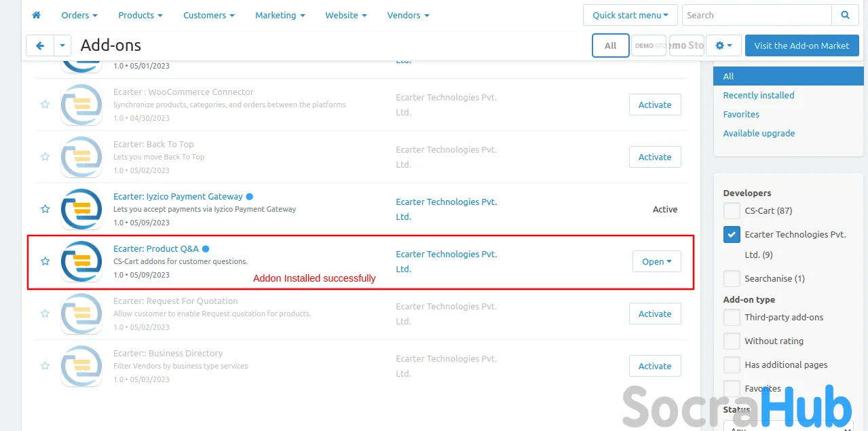Star the Ecarter: Product Q&A add-on
868x431 pixels.
point(45,261)
